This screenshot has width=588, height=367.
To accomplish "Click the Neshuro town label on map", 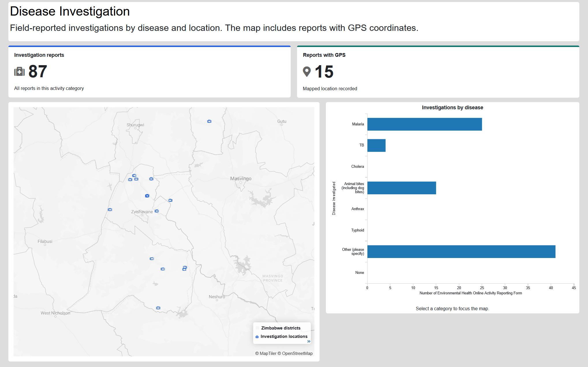I will click(x=217, y=297).
